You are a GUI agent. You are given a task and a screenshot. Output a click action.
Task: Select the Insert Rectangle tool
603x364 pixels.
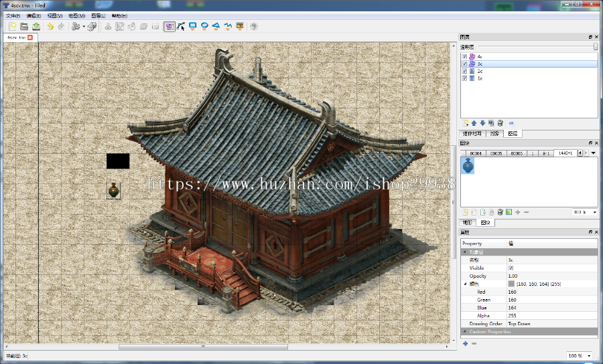coord(193,27)
